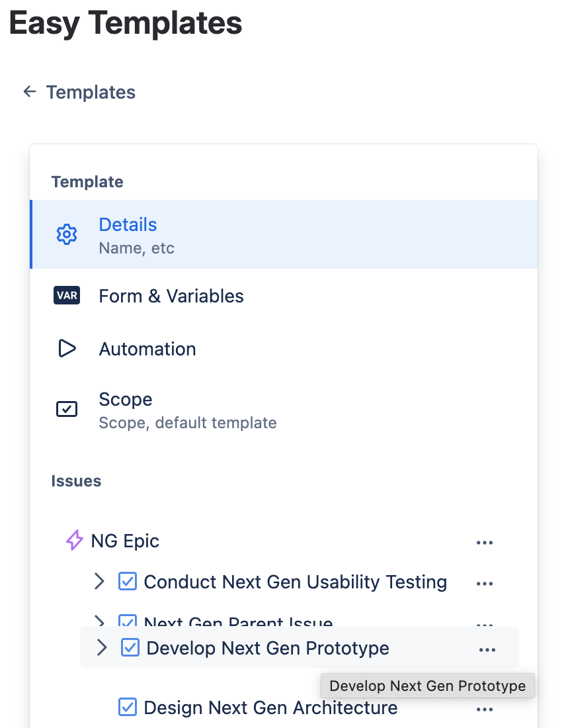Toggle the Design Next Gen Architecture checkbox
The image size is (570, 728).
click(127, 707)
